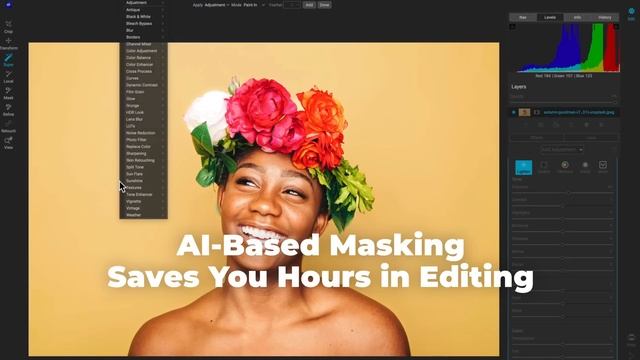The width and height of the screenshot is (640, 360).
Task: Adjust the layer Opacity slider
Action: point(563,101)
